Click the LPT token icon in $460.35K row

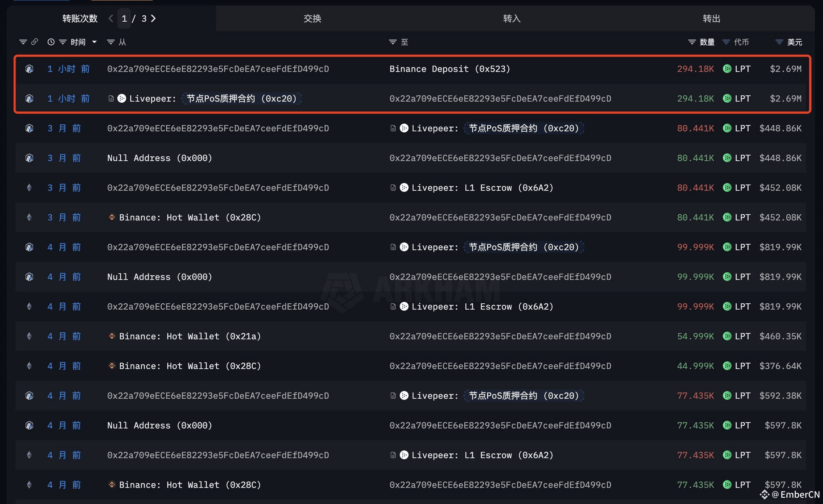727,336
